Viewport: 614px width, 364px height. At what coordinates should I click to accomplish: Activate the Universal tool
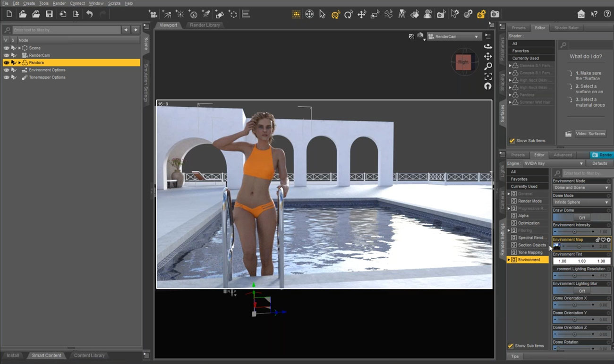coord(335,14)
